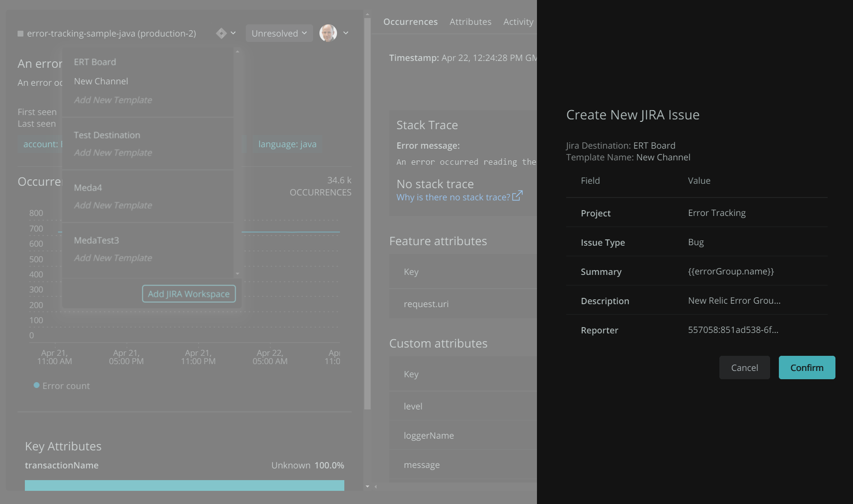Select Test Destination in the JIRA list
Screen dimensions: 853x504
tap(107, 135)
